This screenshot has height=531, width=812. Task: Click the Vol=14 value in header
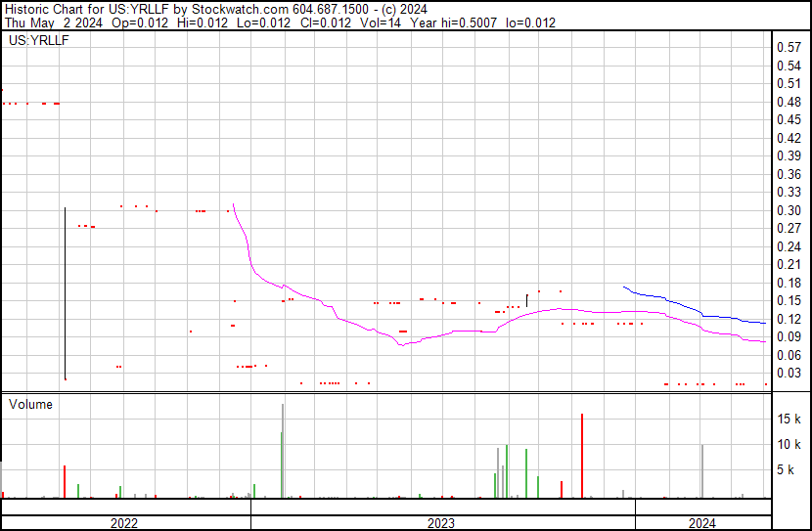pos(380,22)
